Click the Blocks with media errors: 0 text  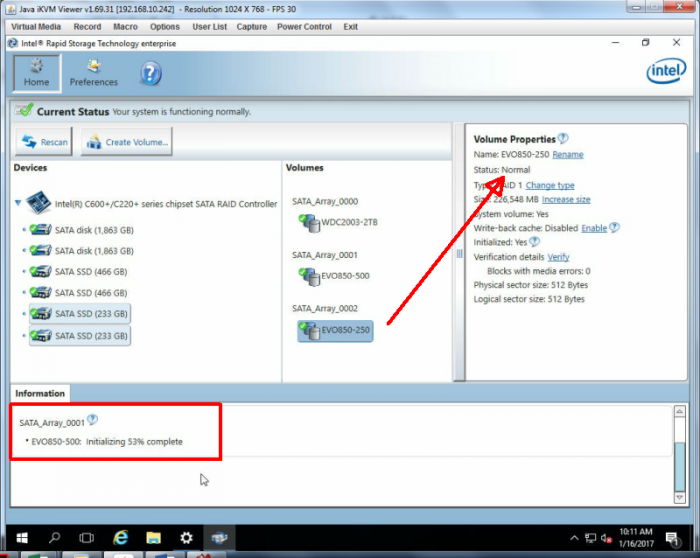click(x=538, y=271)
